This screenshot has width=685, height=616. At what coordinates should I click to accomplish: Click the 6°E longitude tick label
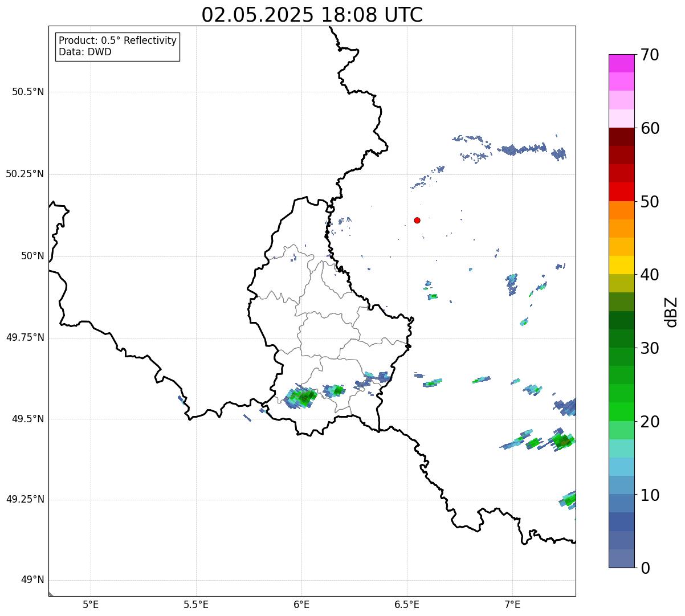pyautogui.click(x=302, y=605)
